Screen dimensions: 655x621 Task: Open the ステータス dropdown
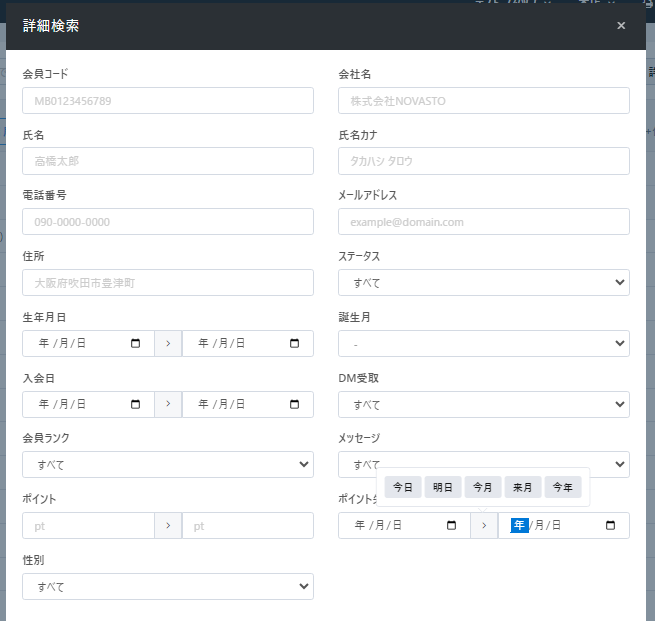[484, 283]
